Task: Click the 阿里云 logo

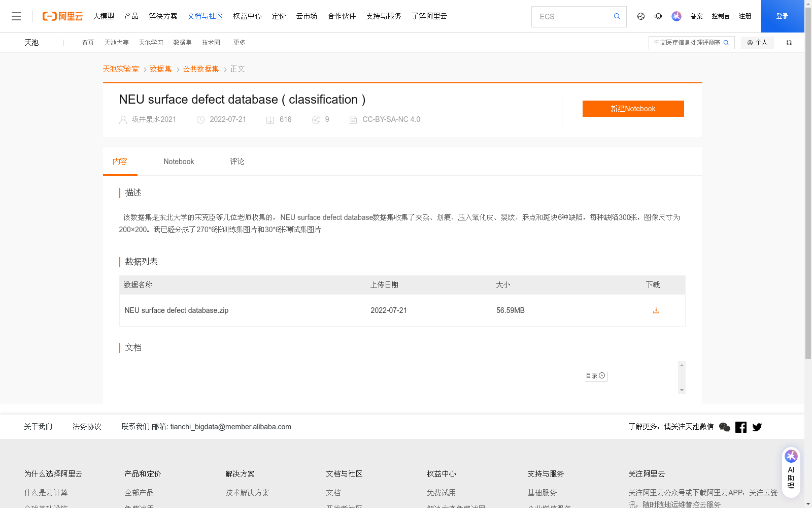Action: click(x=62, y=16)
